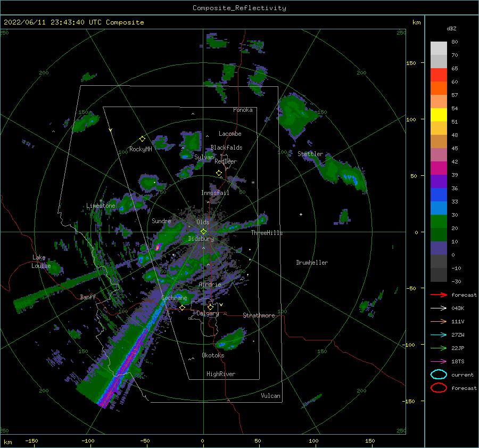The height and width of the screenshot is (448, 479).
Task: Click the Ponoka town label
Action: click(243, 110)
